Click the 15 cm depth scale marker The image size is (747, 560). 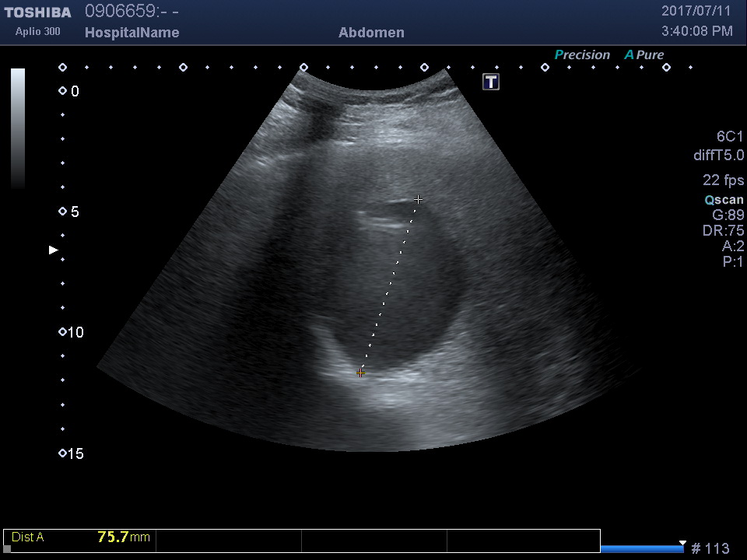tap(63, 453)
